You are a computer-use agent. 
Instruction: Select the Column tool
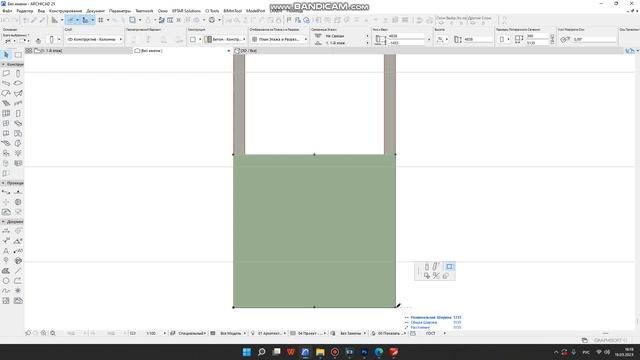[x=18, y=73]
